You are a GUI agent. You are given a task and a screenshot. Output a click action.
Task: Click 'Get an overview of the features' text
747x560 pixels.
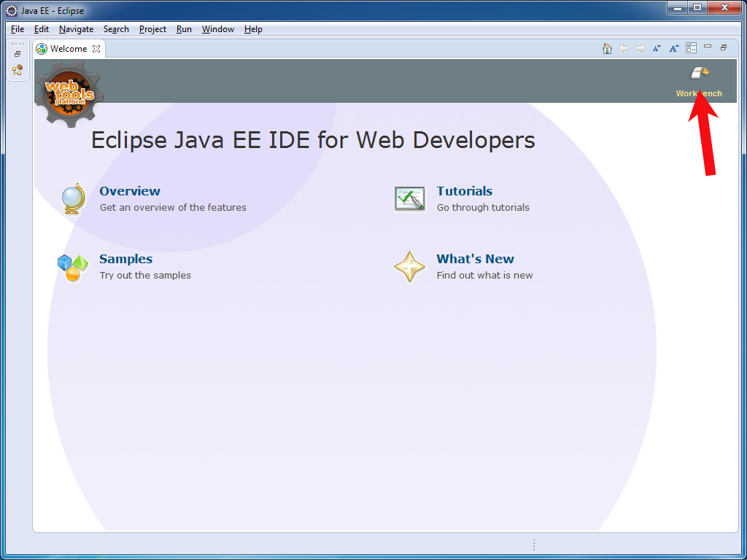[173, 208]
